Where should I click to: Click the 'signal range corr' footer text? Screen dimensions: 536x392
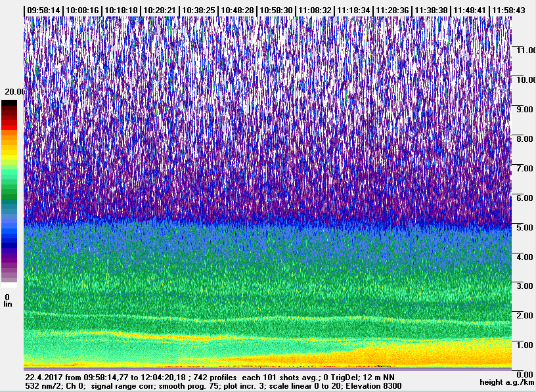click(x=123, y=386)
